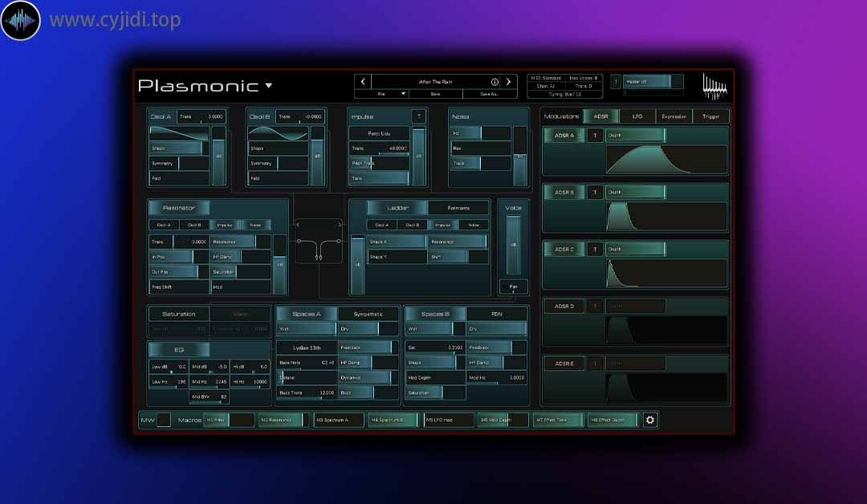
Task: Open the Perc Udu impulse sample selector
Action: click(379, 133)
